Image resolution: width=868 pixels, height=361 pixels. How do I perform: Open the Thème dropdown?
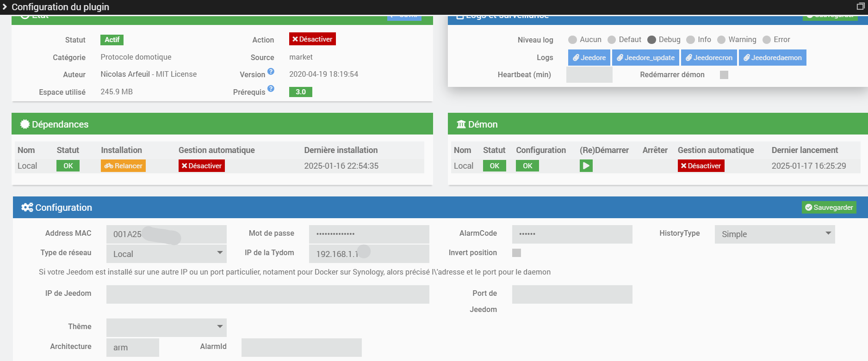coord(167,328)
